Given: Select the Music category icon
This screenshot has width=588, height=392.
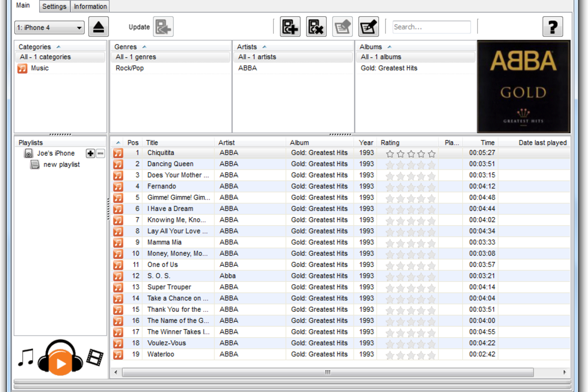Looking at the screenshot, I should pos(22,68).
